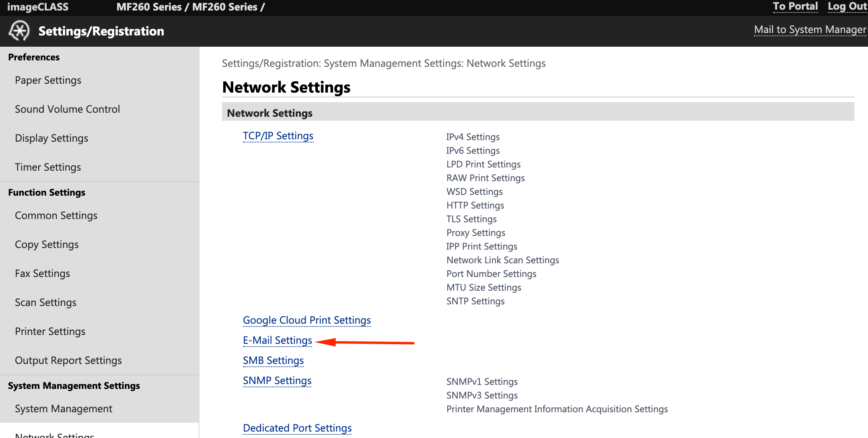
Task: Select Output Report Settings
Action: coord(68,360)
